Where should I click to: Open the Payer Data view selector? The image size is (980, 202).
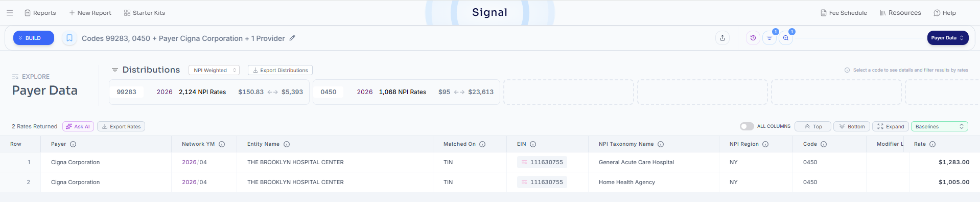coord(948,38)
